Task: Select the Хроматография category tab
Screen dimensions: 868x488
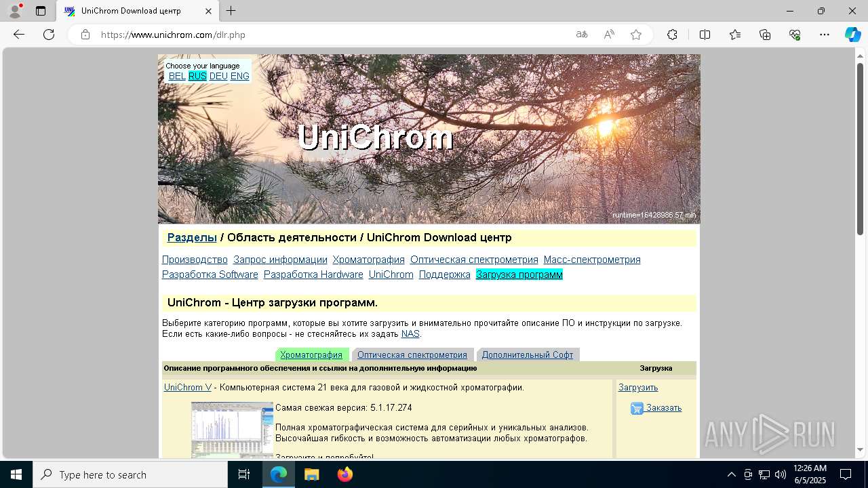Action: coord(311,354)
